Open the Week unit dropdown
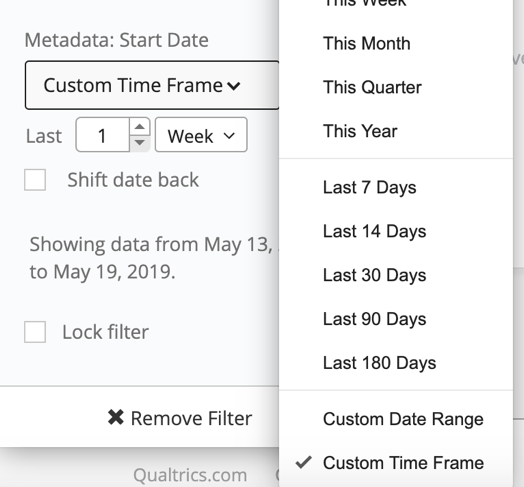Viewport: 524px width, 487px height. (x=201, y=135)
